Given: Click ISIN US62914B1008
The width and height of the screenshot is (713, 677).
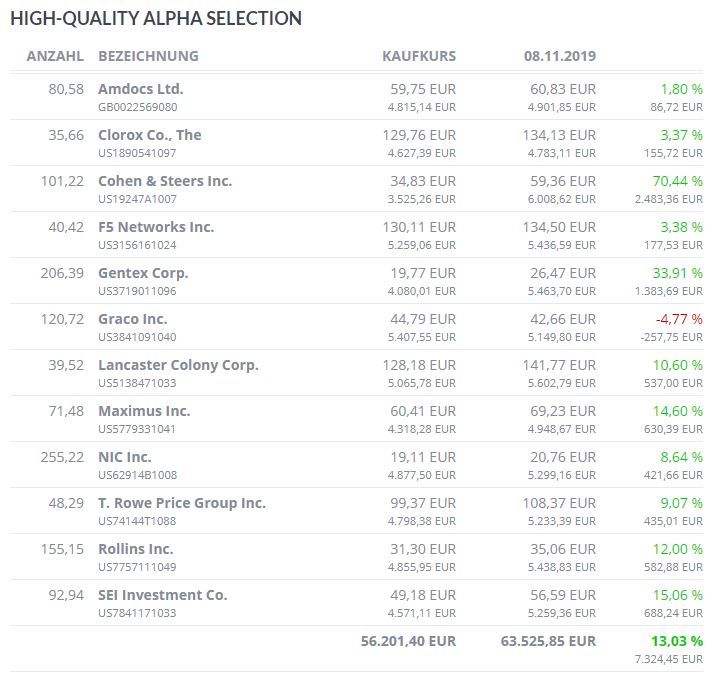Looking at the screenshot, I should (138, 475).
